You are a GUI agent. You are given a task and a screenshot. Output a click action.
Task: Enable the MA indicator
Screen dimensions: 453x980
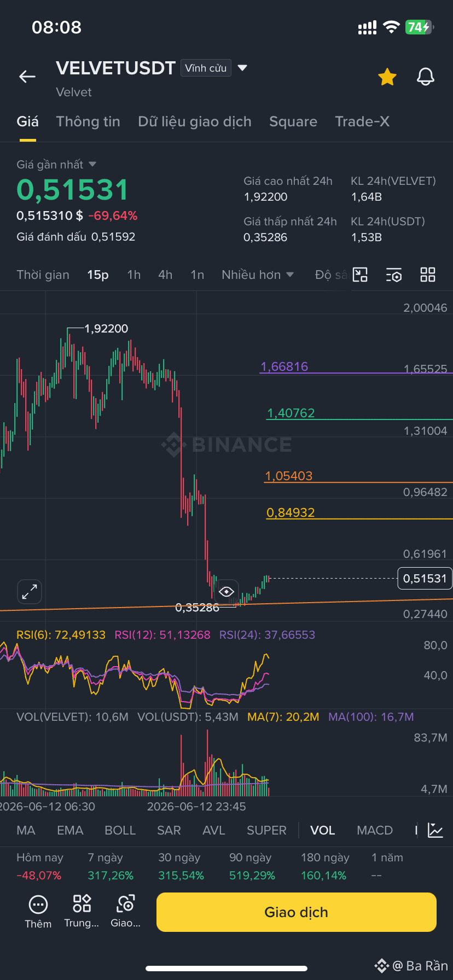26,830
